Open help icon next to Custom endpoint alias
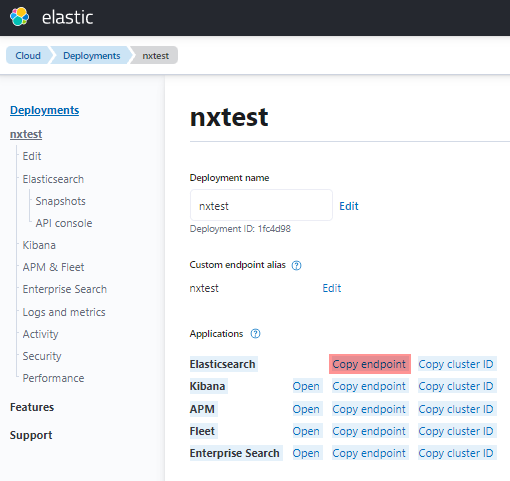 click(x=296, y=265)
